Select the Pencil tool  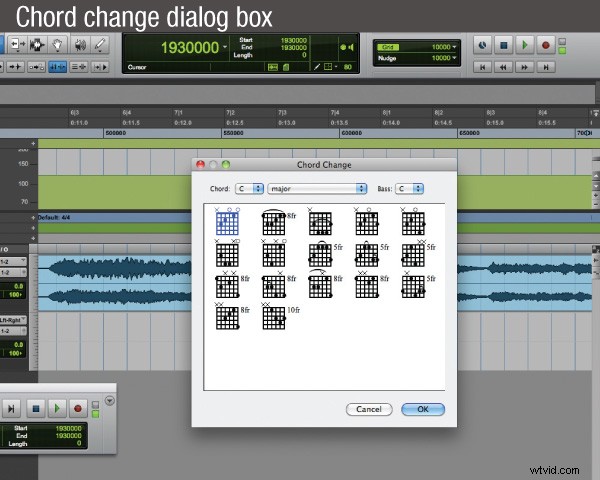pyautogui.click(x=100, y=45)
